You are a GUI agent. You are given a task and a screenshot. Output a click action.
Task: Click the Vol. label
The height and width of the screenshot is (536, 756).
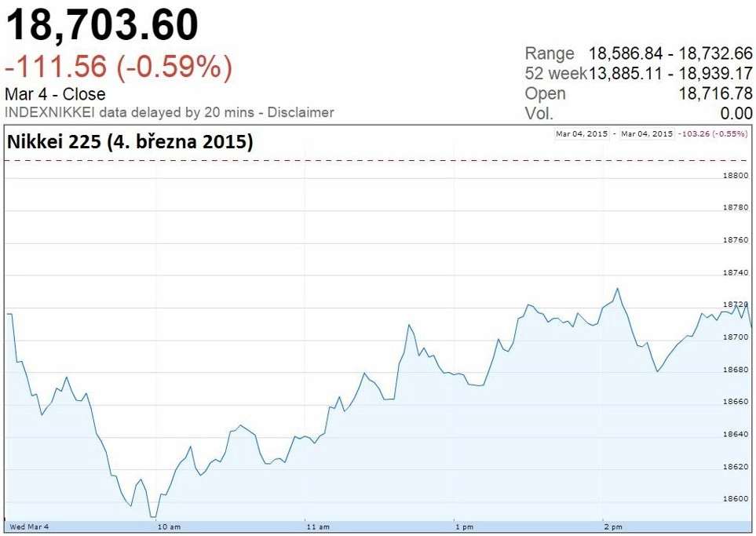pyautogui.click(x=539, y=114)
